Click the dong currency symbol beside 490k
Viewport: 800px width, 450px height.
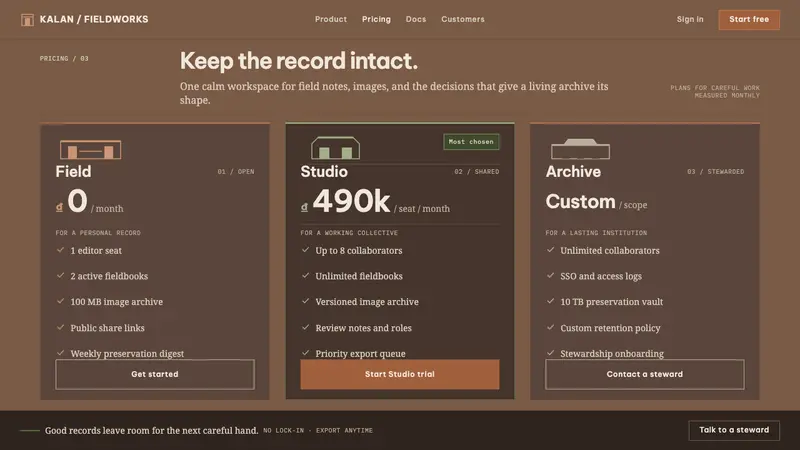pyautogui.click(x=304, y=207)
